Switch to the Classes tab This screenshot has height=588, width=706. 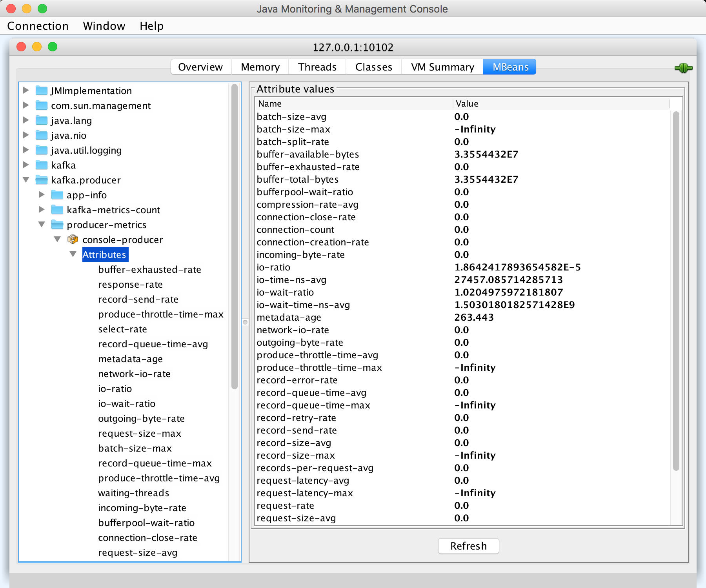click(x=374, y=67)
